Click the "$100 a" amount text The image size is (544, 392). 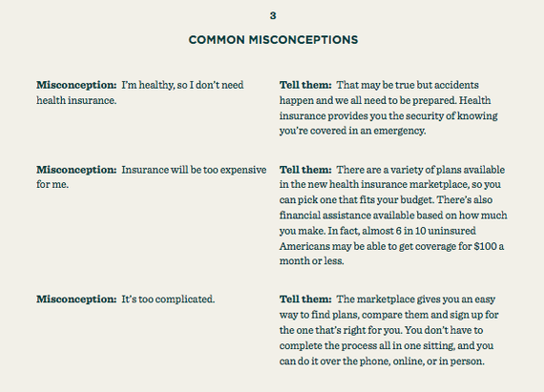(x=489, y=246)
